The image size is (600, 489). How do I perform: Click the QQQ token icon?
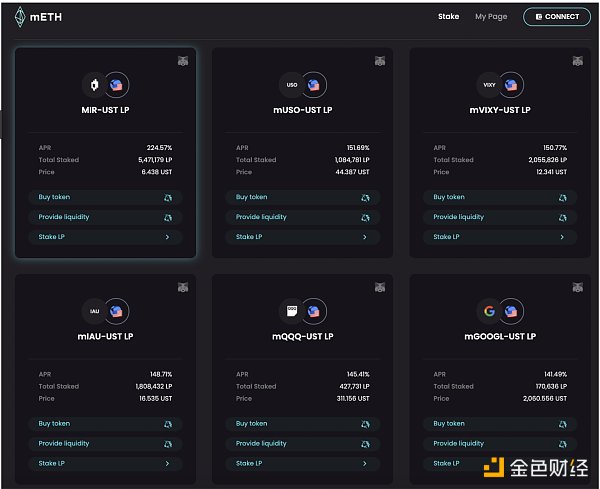pyautogui.click(x=292, y=311)
